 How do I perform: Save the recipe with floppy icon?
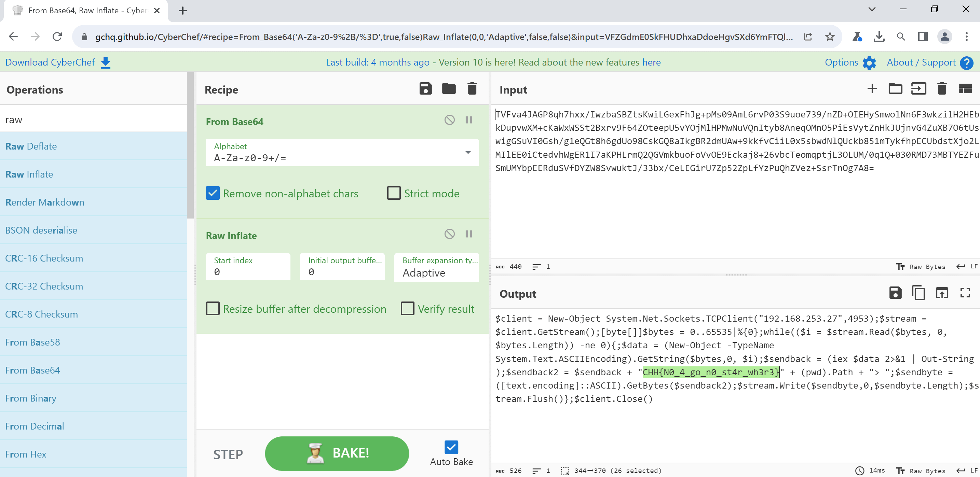(425, 89)
